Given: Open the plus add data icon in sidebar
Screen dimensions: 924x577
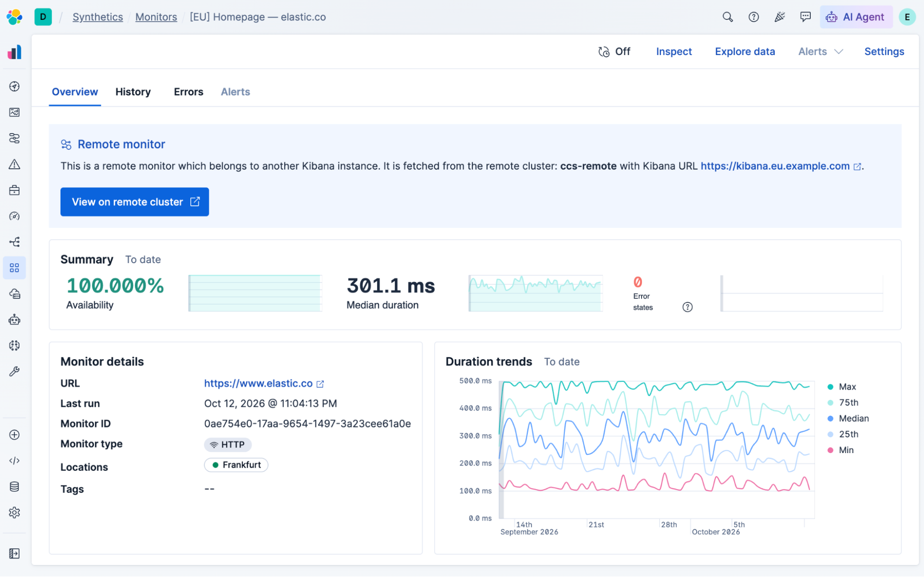Looking at the screenshot, I should click(x=14, y=435).
